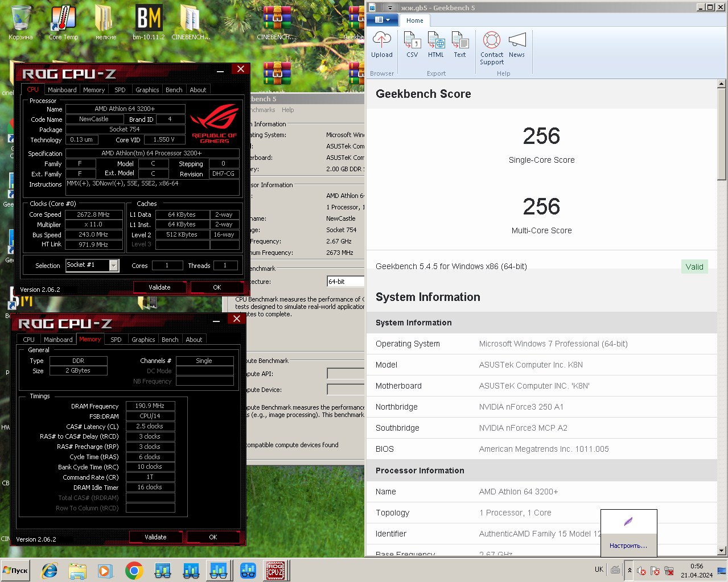Click the NVIDIA nForce3 250 A1 Northbridge value
Image resolution: width=728 pixels, height=582 pixels.
click(521, 407)
